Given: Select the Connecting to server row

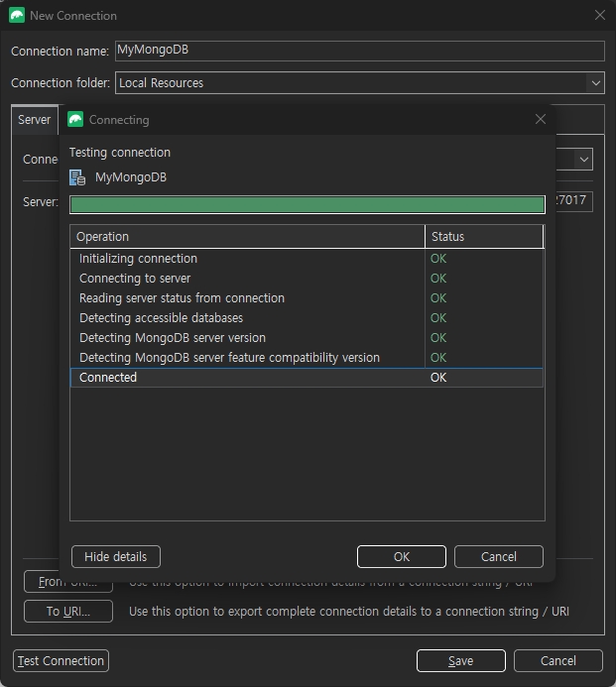Looking at the screenshot, I should 307,279.
